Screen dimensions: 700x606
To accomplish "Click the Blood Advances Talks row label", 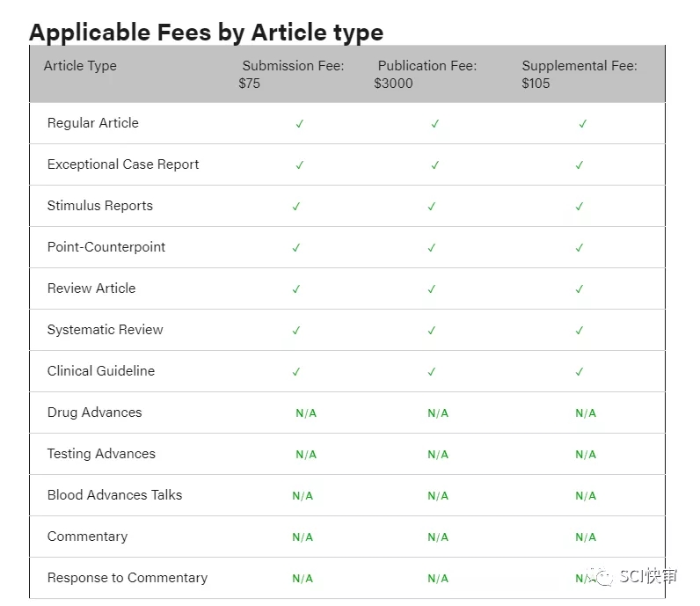I will pyautogui.click(x=114, y=495).
